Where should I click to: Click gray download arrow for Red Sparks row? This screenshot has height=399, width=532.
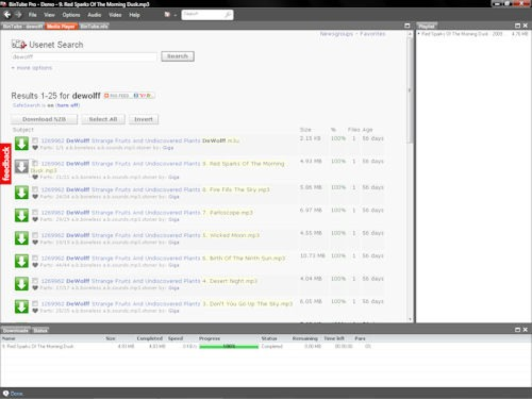21,166
